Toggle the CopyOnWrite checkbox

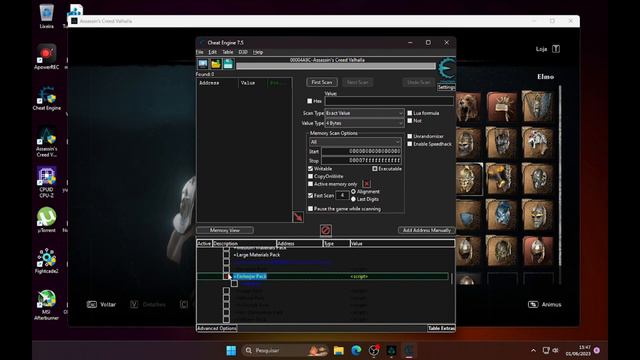310,176
